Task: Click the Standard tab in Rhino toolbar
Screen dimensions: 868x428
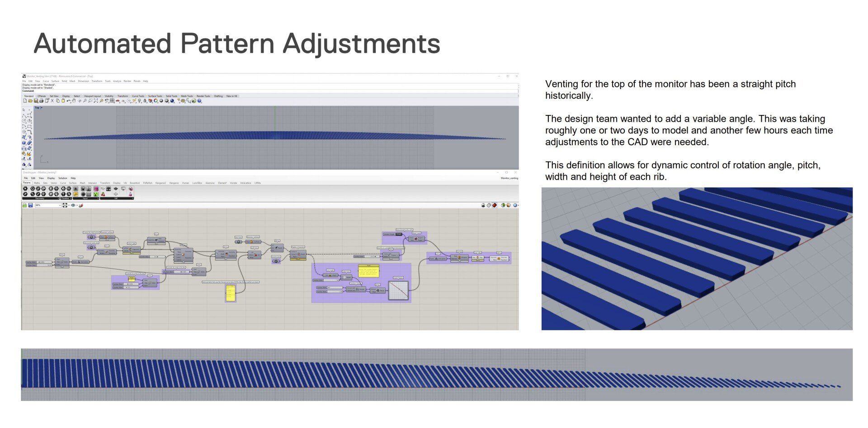Action: tap(29, 96)
